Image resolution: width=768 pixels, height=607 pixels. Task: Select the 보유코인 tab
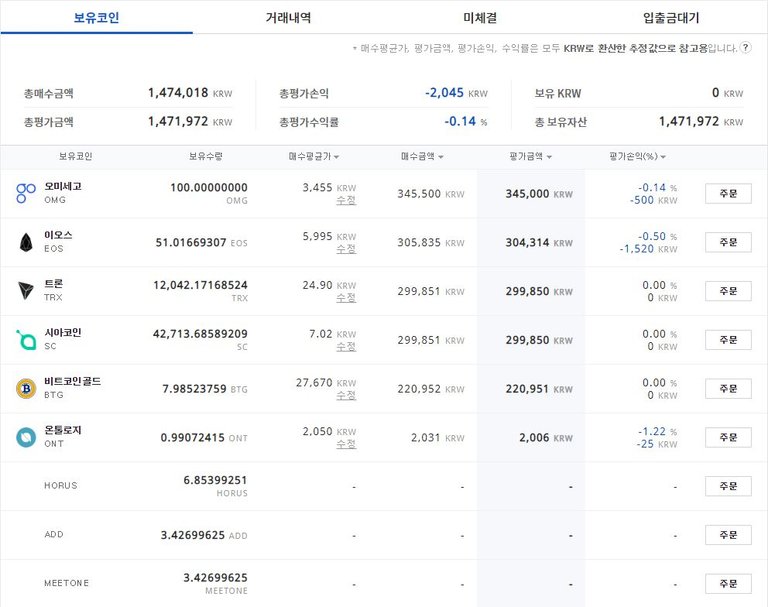click(96, 17)
